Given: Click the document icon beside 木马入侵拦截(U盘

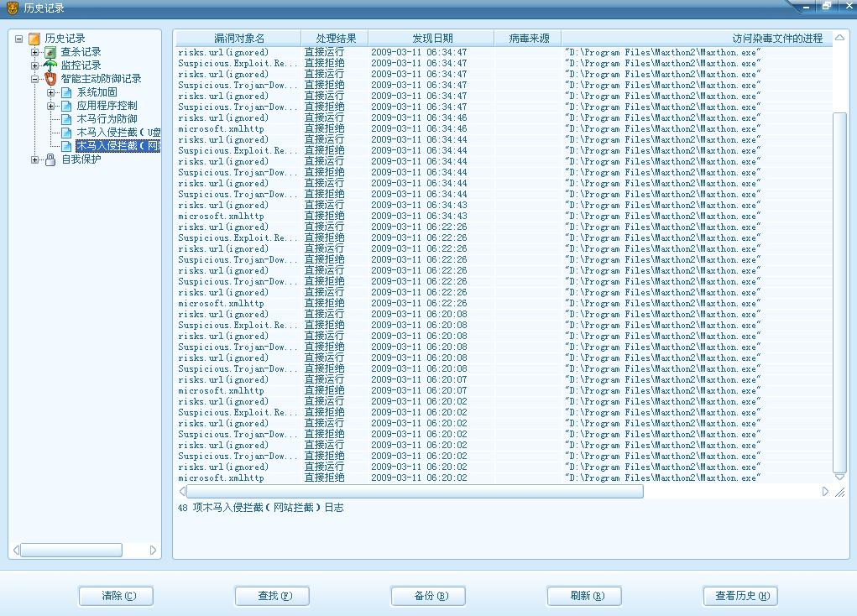Looking at the screenshot, I should coord(66,133).
